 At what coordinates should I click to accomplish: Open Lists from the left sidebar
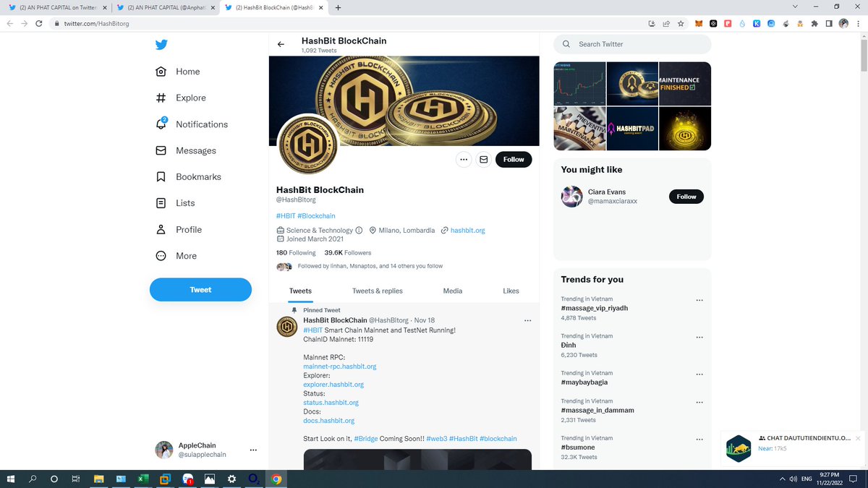[x=175, y=203]
